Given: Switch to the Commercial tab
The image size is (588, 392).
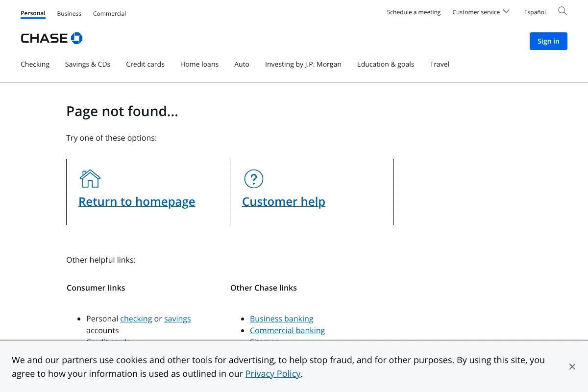Looking at the screenshot, I should tap(109, 13).
